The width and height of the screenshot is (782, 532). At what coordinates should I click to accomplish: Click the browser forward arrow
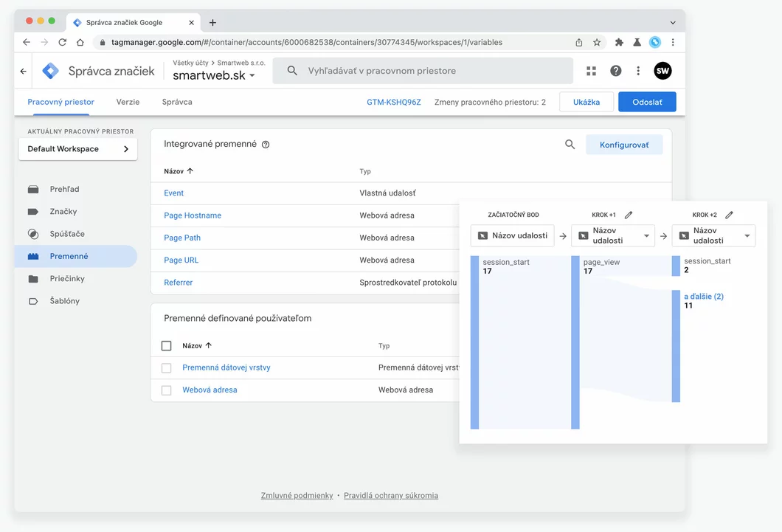[44, 42]
